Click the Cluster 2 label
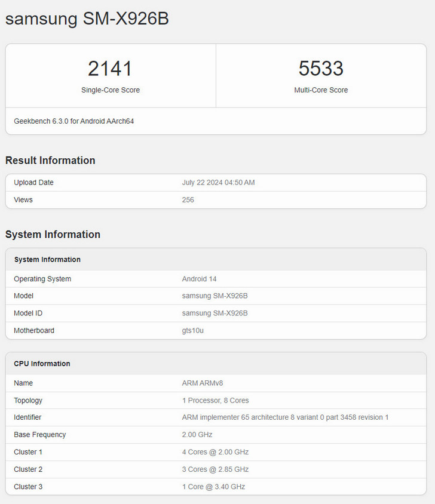Image resolution: width=435 pixels, height=504 pixels. click(28, 469)
